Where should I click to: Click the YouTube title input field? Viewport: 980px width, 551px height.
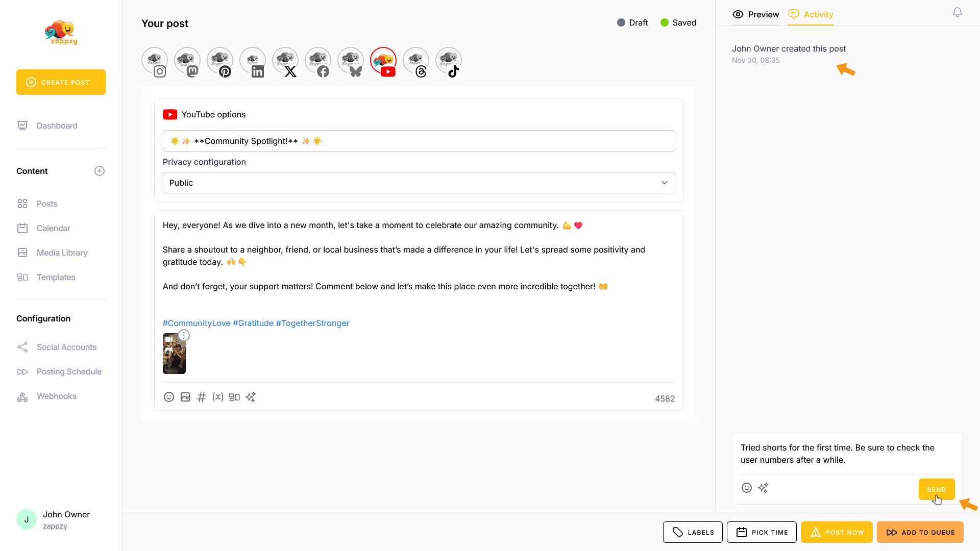(419, 141)
